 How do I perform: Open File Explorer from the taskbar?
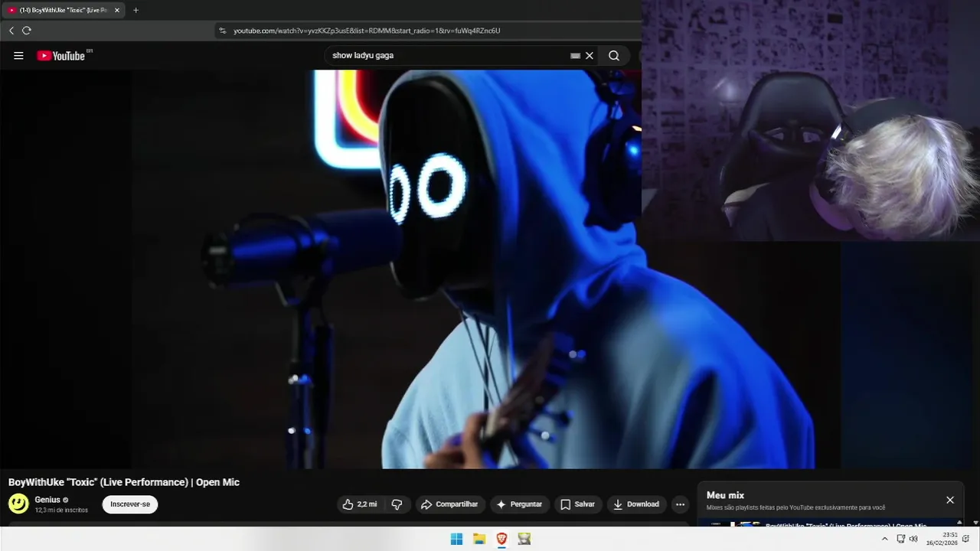point(479,539)
